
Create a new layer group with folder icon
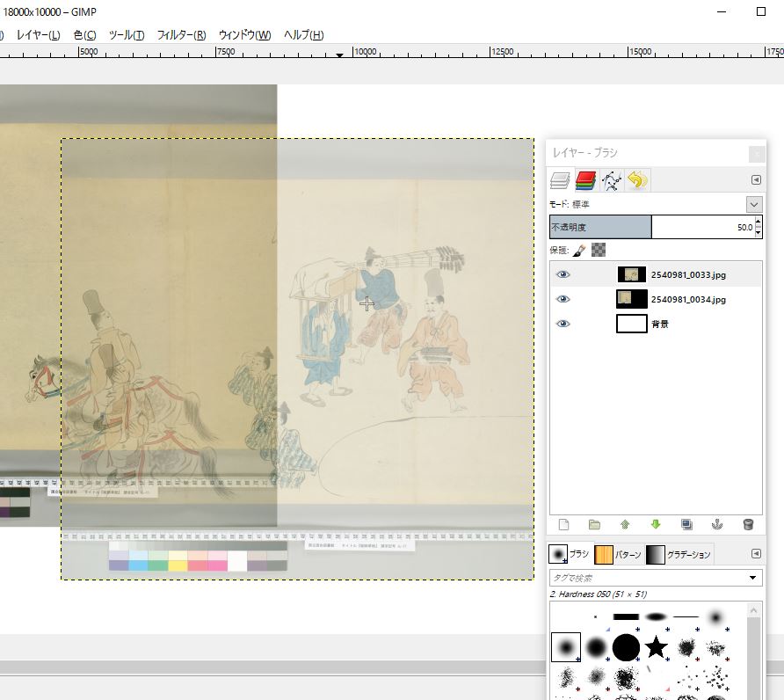click(x=594, y=524)
